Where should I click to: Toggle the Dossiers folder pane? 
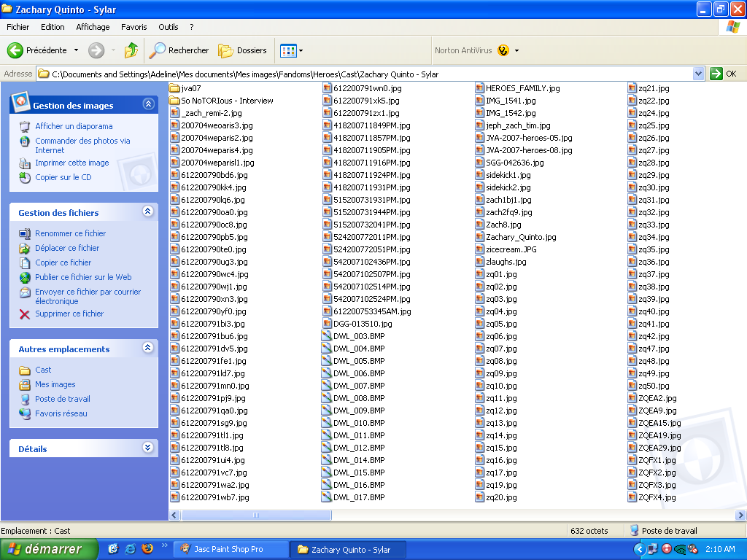(x=244, y=50)
